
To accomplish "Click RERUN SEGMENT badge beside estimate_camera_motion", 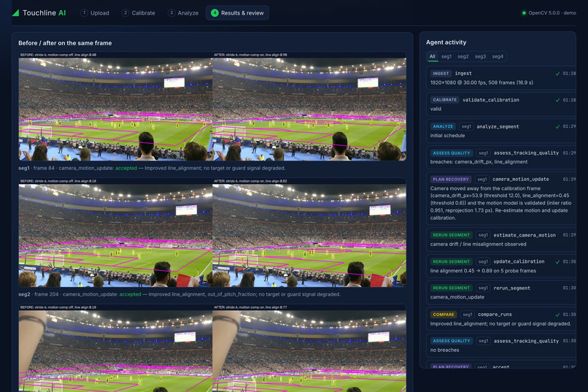I will pyautogui.click(x=451, y=235).
